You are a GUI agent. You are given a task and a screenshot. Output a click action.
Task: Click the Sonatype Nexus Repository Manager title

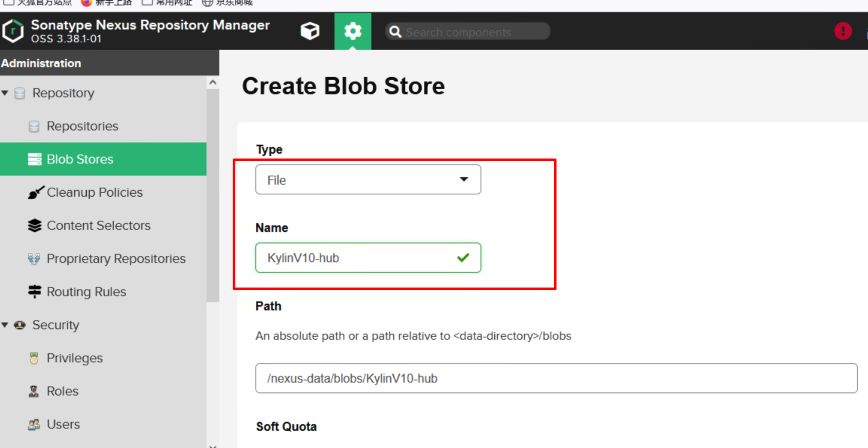[150, 25]
